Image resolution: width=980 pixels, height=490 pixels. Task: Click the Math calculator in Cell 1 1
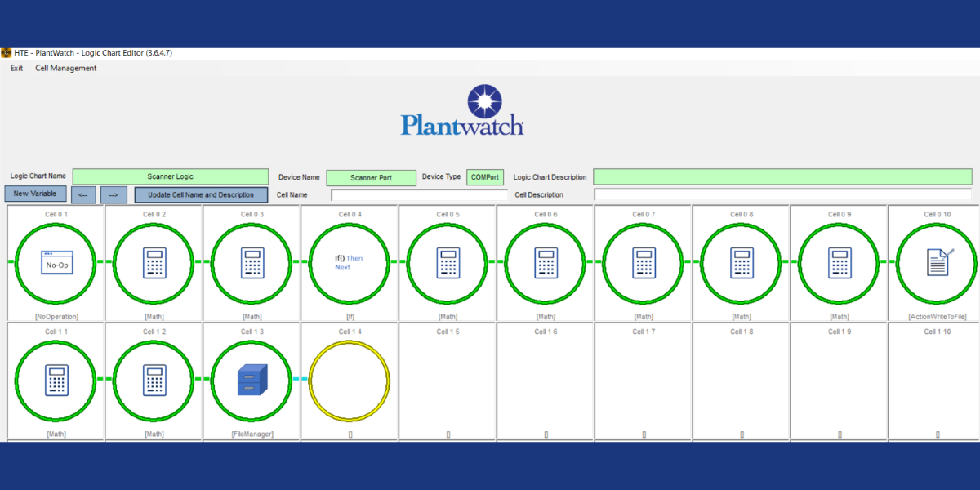56,380
